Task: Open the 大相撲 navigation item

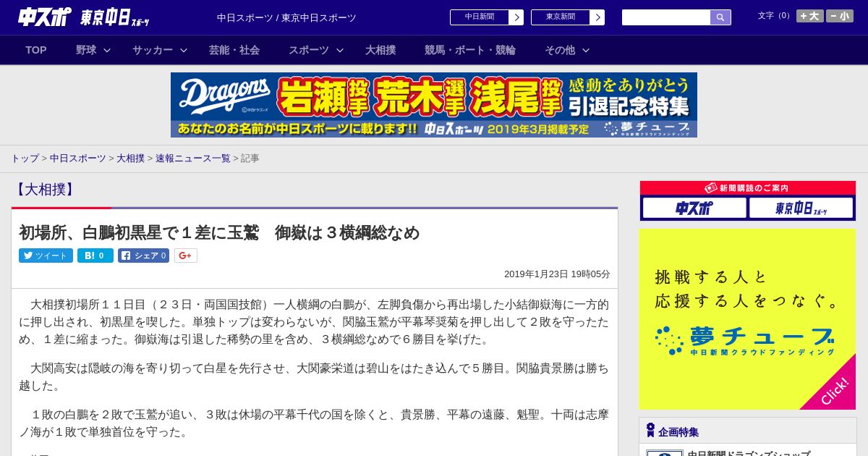Action: (x=380, y=50)
